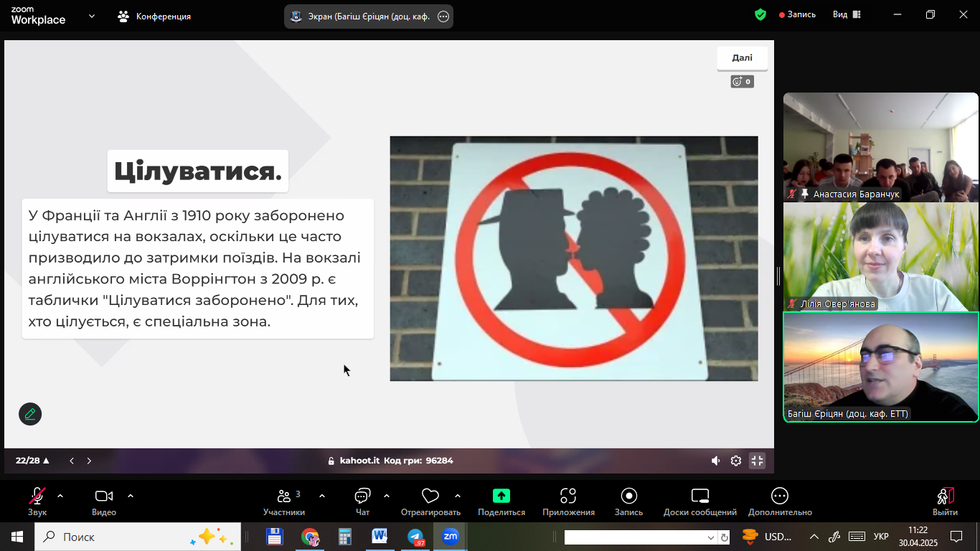
Task: Click the Запись record icon
Action: pos(628,496)
